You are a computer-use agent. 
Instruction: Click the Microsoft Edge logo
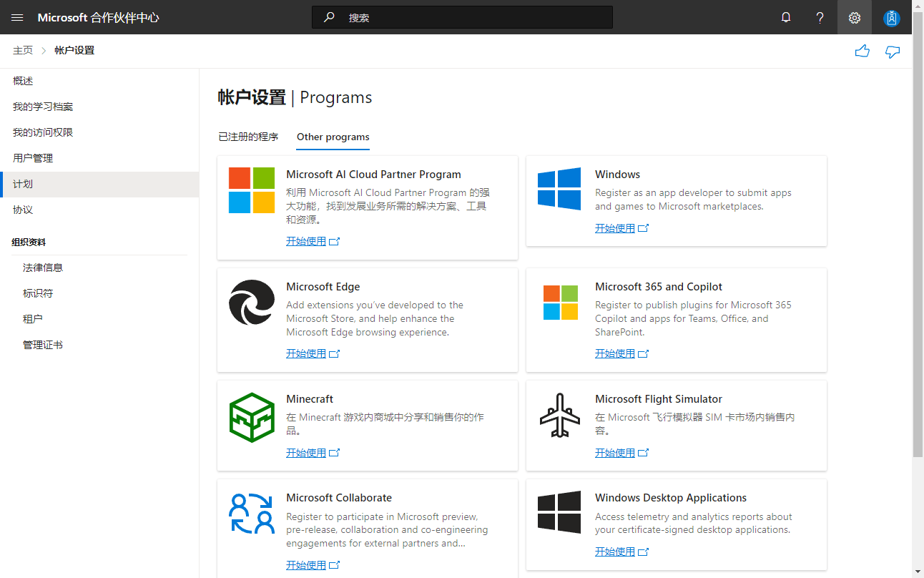(252, 303)
